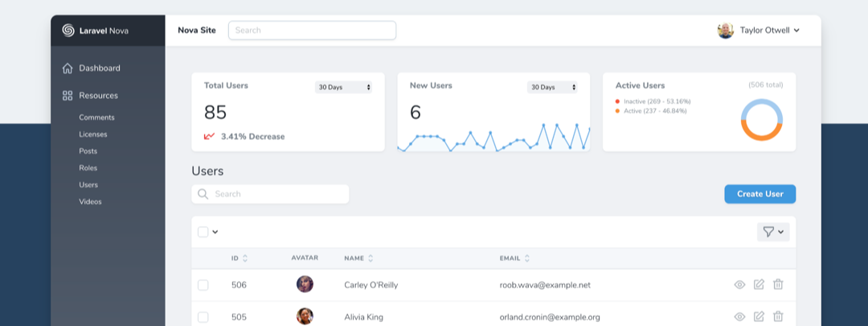This screenshot has height=326, width=868.
Task: Edit Carley O'Reilly's record
Action: point(759,284)
